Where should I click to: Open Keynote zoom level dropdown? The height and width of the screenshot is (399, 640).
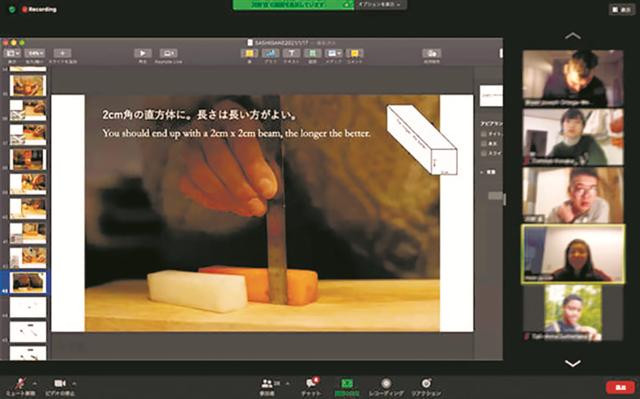tap(34, 53)
